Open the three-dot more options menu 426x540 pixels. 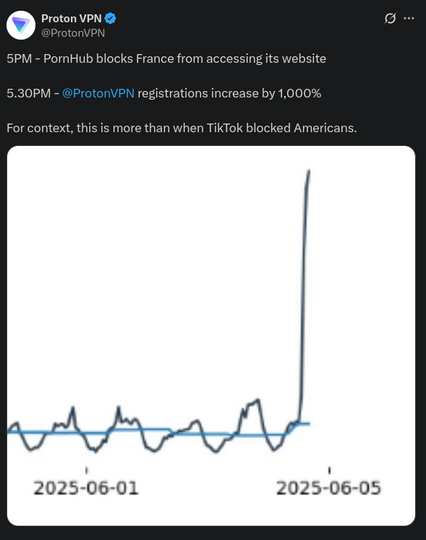(x=409, y=18)
